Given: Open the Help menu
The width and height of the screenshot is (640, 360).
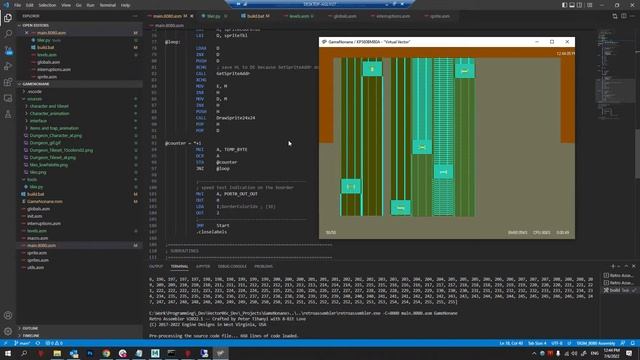Looking at the screenshot, I should [x=125, y=5].
